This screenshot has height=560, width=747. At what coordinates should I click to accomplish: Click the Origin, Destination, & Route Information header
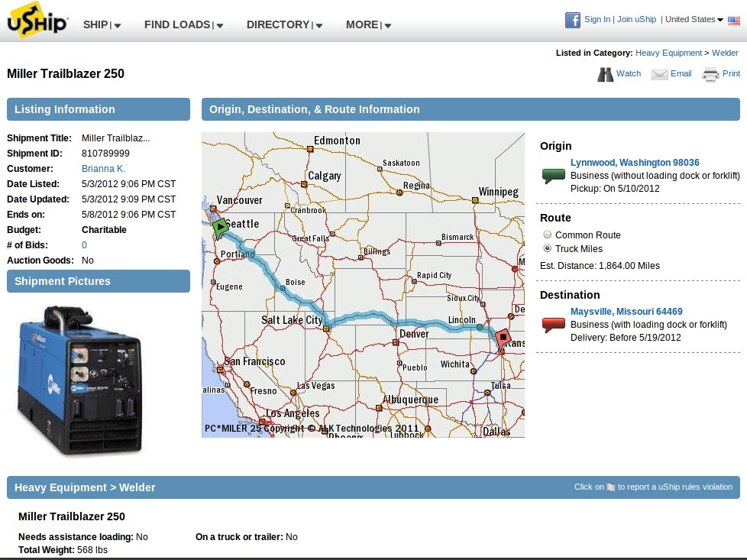click(471, 109)
